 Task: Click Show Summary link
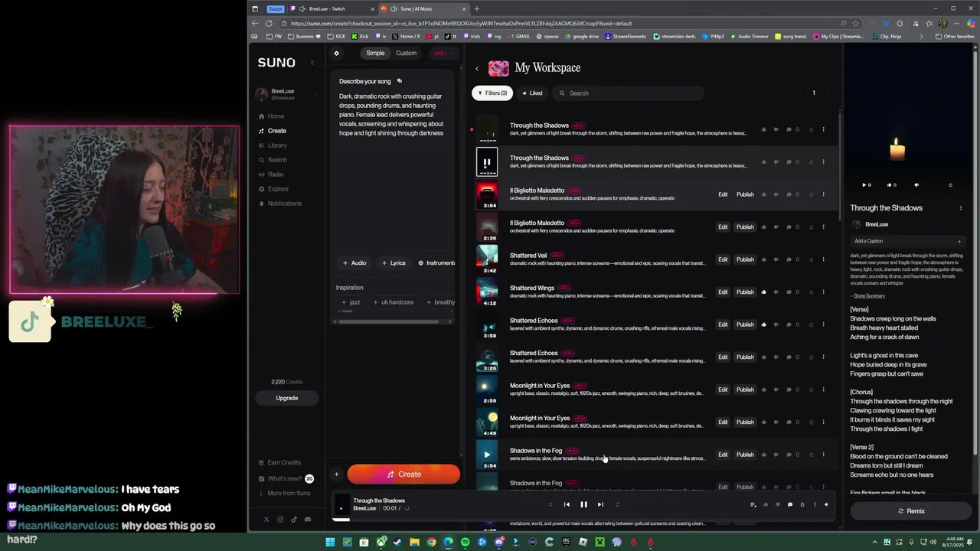click(x=869, y=295)
